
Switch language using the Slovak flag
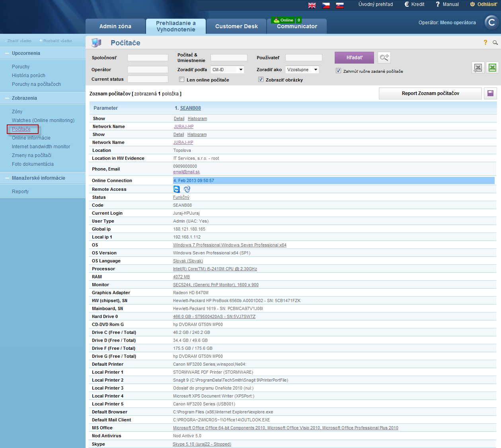(340, 5)
